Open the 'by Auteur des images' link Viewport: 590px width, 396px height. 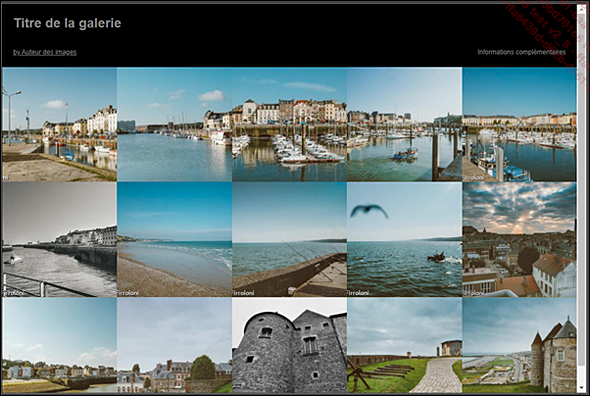pyautogui.click(x=45, y=52)
